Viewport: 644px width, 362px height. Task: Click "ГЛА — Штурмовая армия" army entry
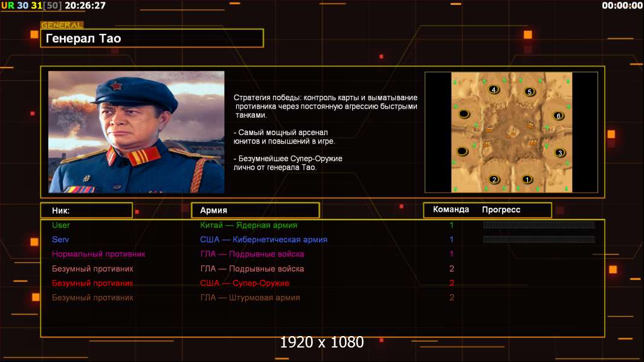[x=250, y=297]
